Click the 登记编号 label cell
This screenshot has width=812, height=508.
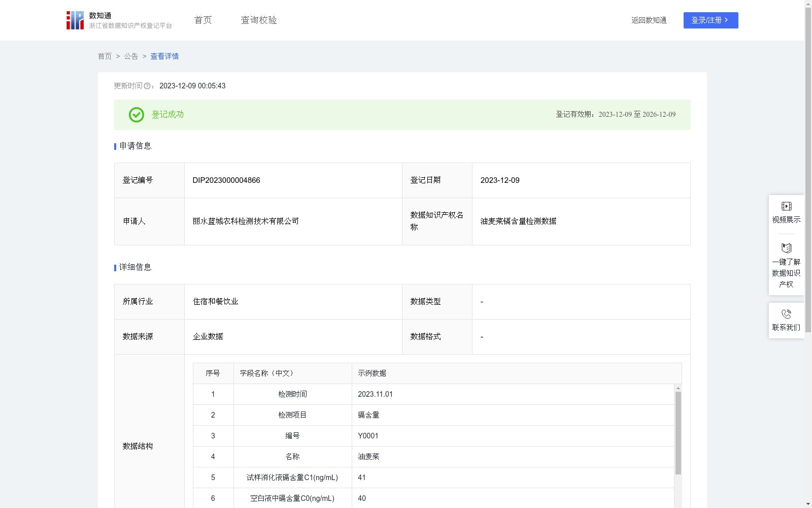pyautogui.click(x=149, y=180)
